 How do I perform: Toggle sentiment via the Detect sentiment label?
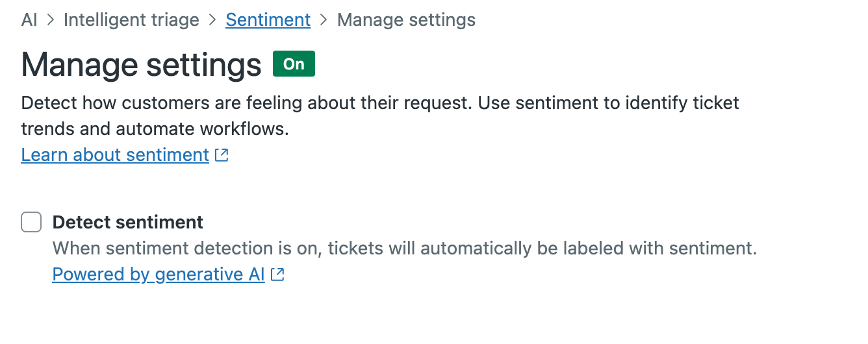pos(128,222)
